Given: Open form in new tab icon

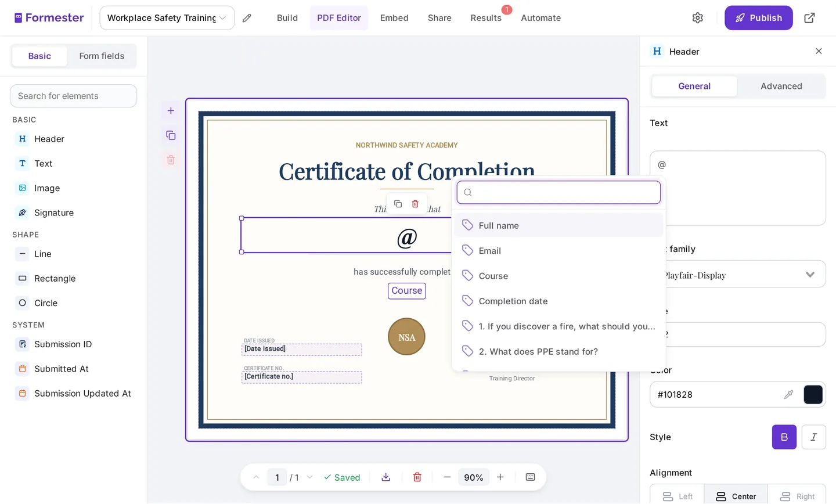Looking at the screenshot, I should 809,18.
